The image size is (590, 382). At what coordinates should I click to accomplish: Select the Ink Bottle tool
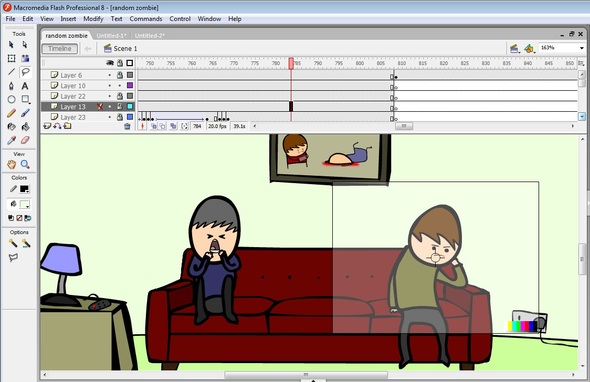[x=11, y=126]
